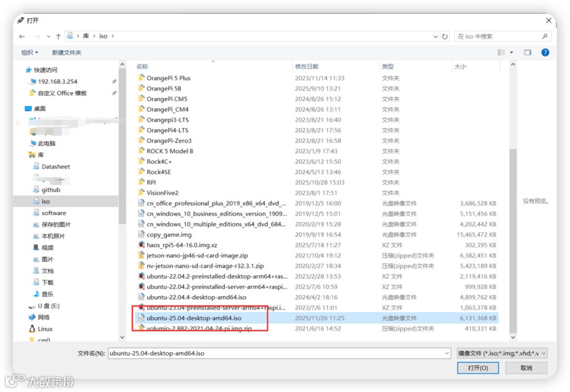Open 192.168.3.254 network location
The height and width of the screenshot is (392, 570).
click(58, 81)
